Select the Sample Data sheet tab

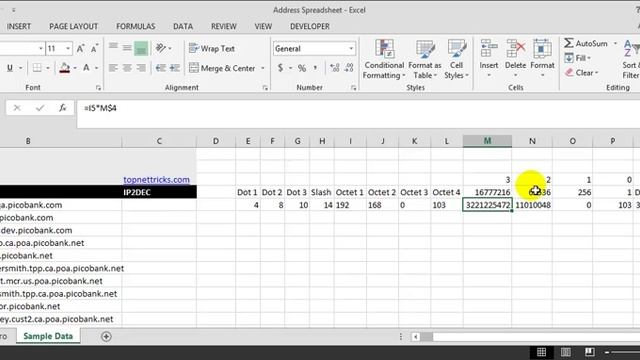[x=48, y=336]
